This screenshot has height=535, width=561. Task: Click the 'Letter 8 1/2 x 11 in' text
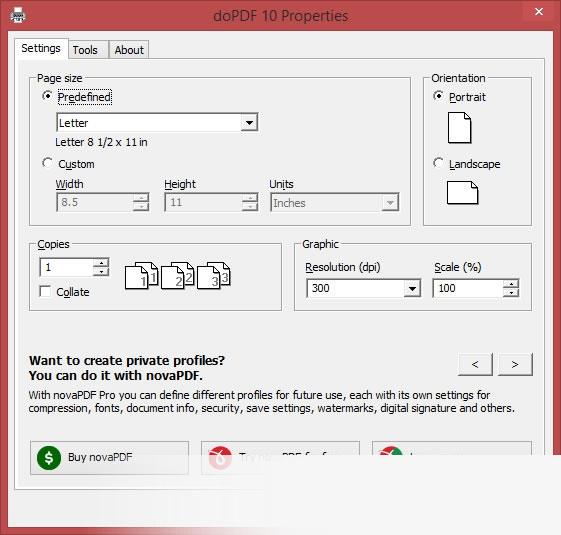[x=101, y=142]
